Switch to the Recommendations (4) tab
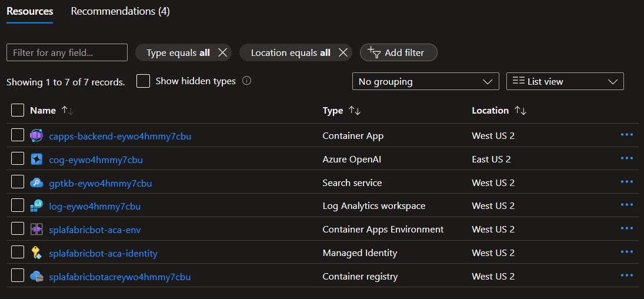644x299 pixels. point(120,11)
